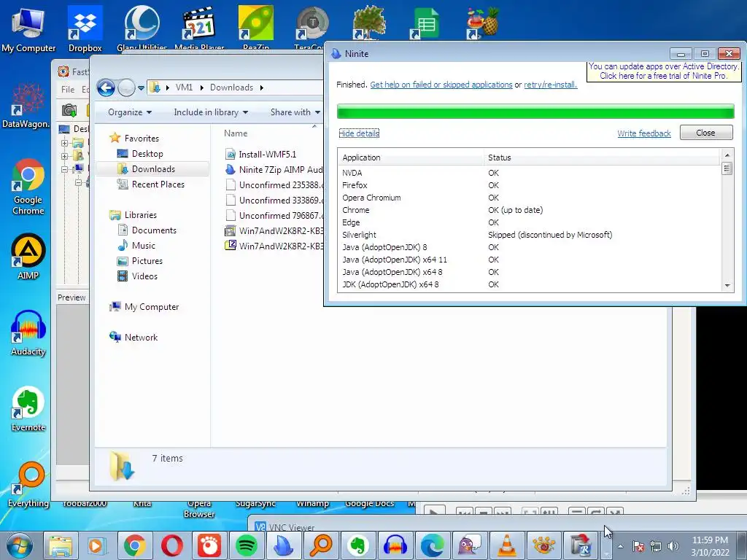Select Desktop under Favorites

pyautogui.click(x=147, y=154)
